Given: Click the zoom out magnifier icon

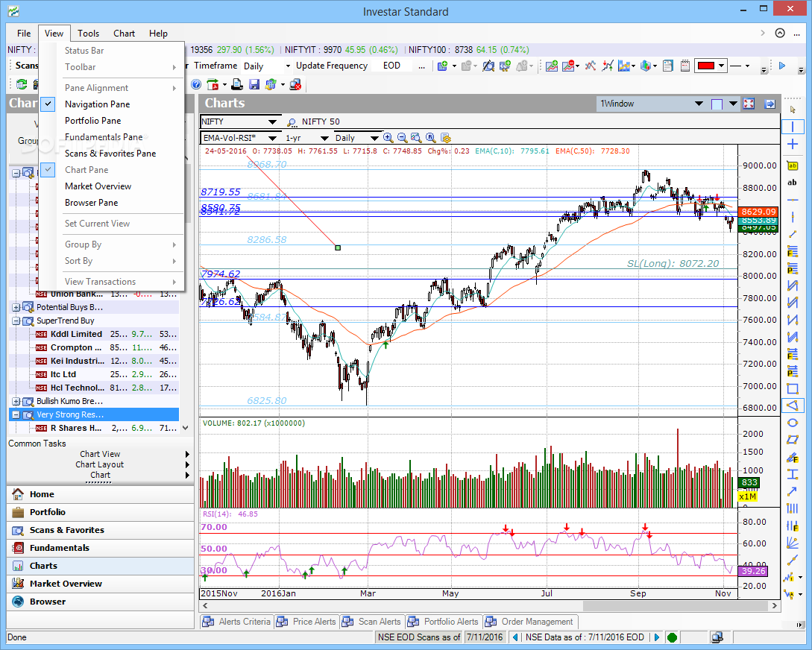Looking at the screenshot, I should (402, 138).
